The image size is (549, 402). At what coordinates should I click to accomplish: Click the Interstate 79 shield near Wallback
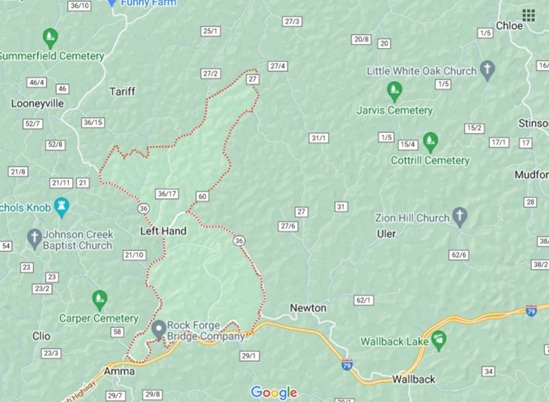click(347, 365)
